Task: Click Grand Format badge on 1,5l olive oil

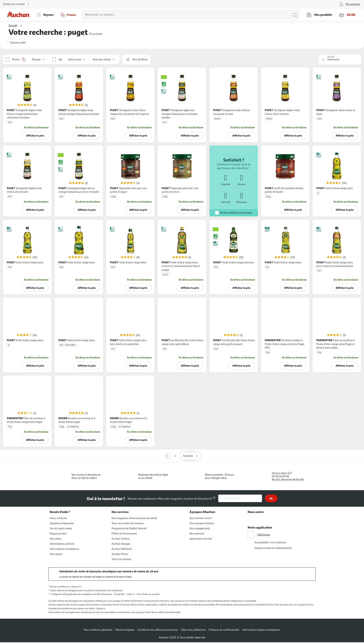Action: pyautogui.click(x=267, y=229)
